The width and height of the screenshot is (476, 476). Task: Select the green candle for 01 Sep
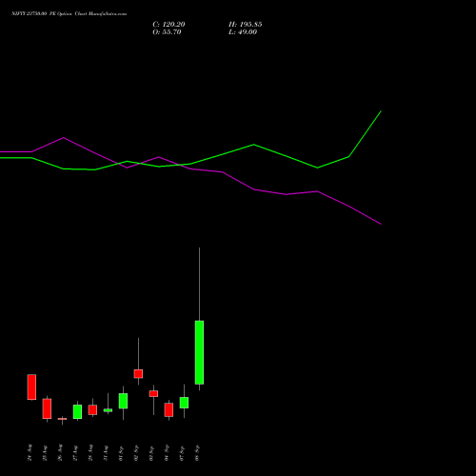[x=123, y=401]
